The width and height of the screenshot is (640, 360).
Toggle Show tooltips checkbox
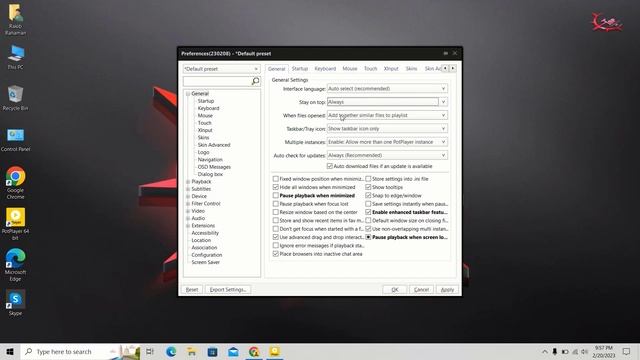tap(368, 187)
